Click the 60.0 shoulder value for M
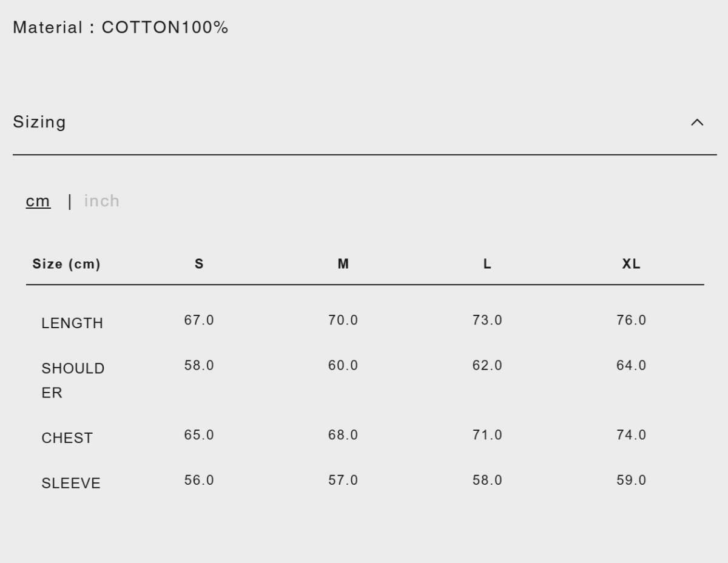This screenshot has height=563, width=728. pyautogui.click(x=343, y=366)
